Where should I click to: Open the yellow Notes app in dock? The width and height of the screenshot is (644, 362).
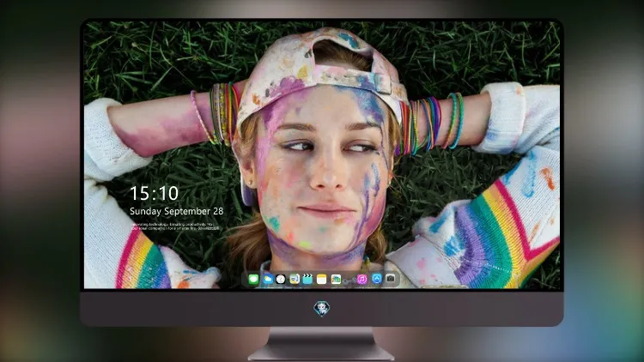322,279
